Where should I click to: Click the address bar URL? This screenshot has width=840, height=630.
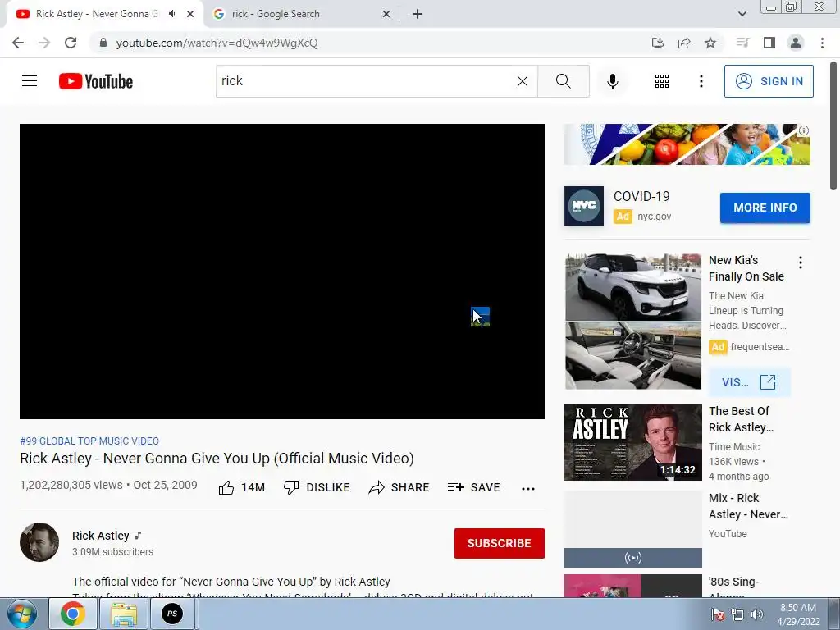[217, 43]
